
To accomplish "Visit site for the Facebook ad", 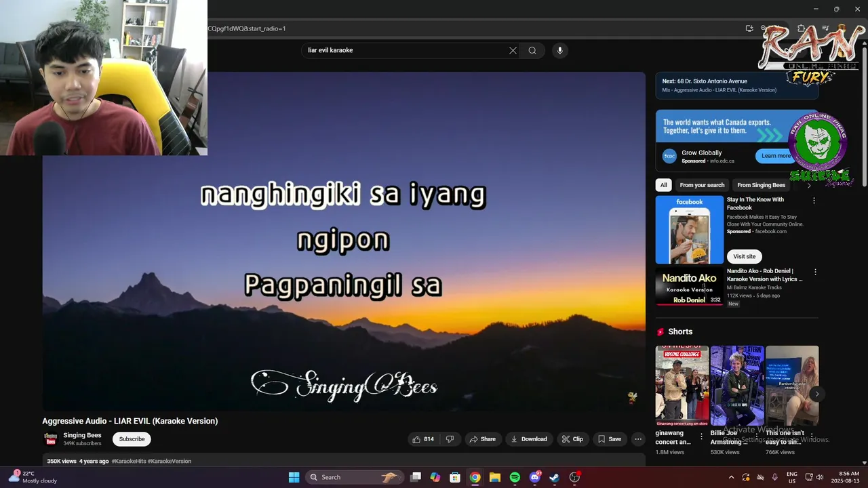I will tap(744, 256).
